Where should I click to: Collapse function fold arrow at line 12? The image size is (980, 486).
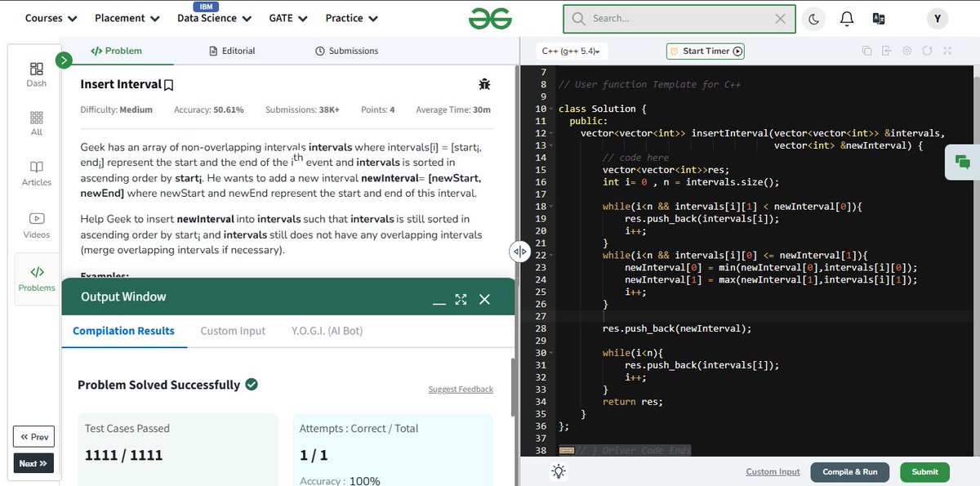(x=551, y=133)
